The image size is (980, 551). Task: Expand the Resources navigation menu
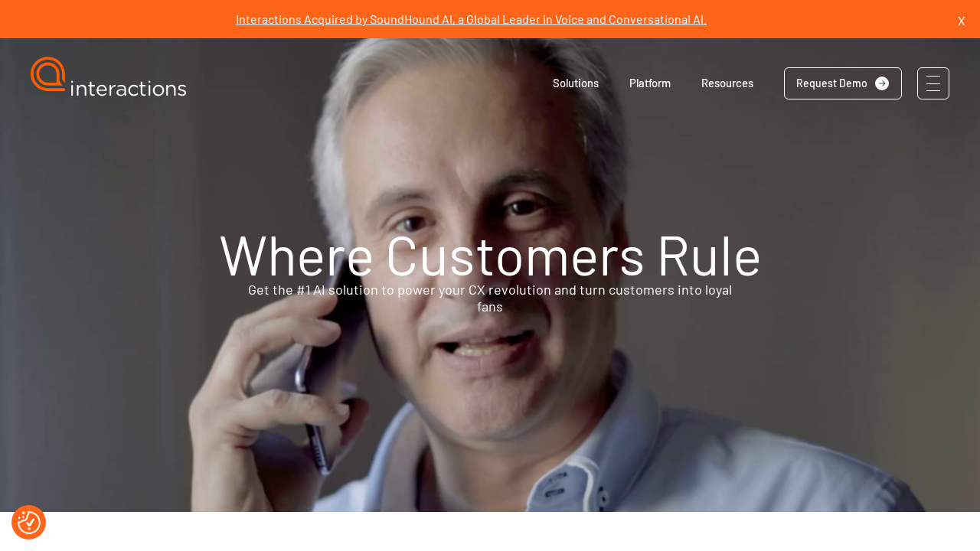727,83
